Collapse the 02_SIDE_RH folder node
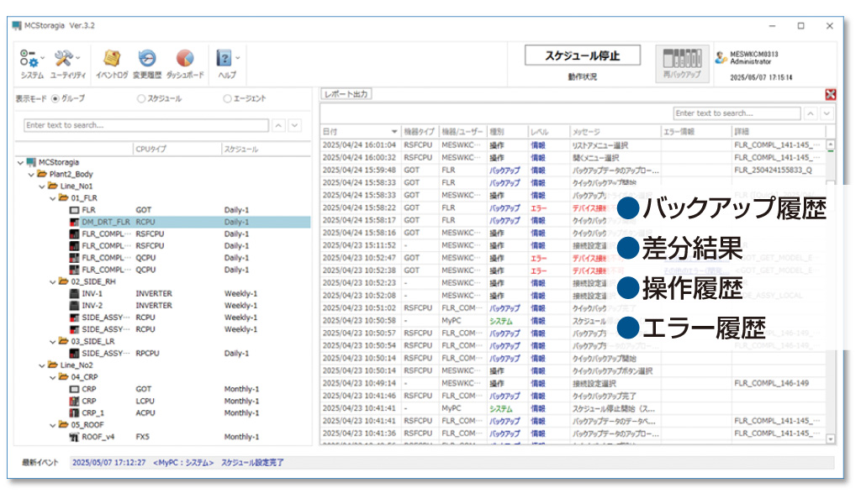Viewport: 861px width, 504px height. [52, 282]
